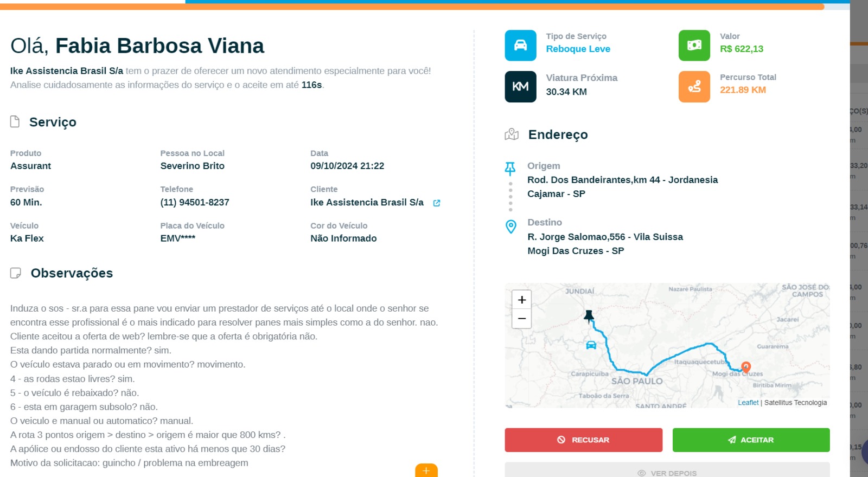Click the destination address R. Jorge Salomao,556

[605, 237]
